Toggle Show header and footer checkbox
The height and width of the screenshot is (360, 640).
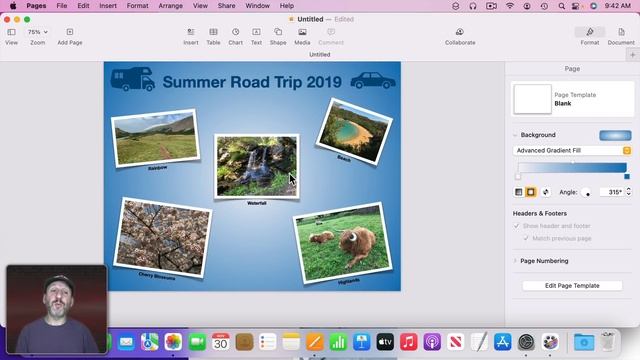coord(516,226)
